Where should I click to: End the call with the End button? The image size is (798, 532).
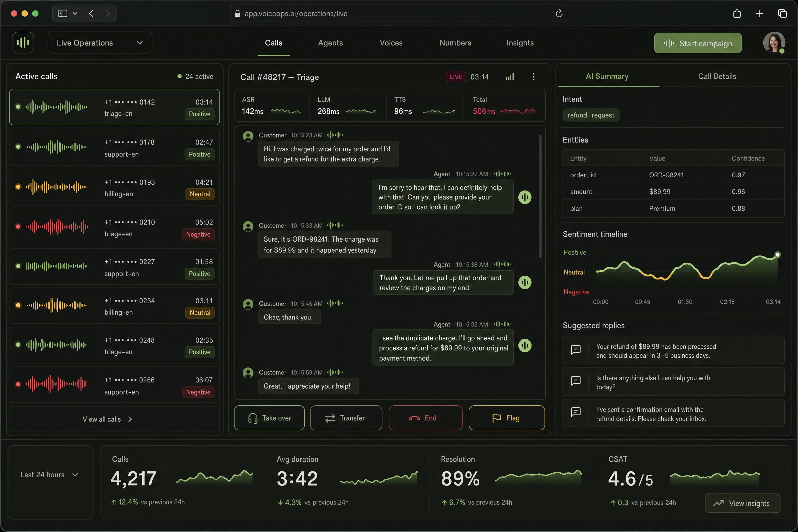(x=425, y=418)
